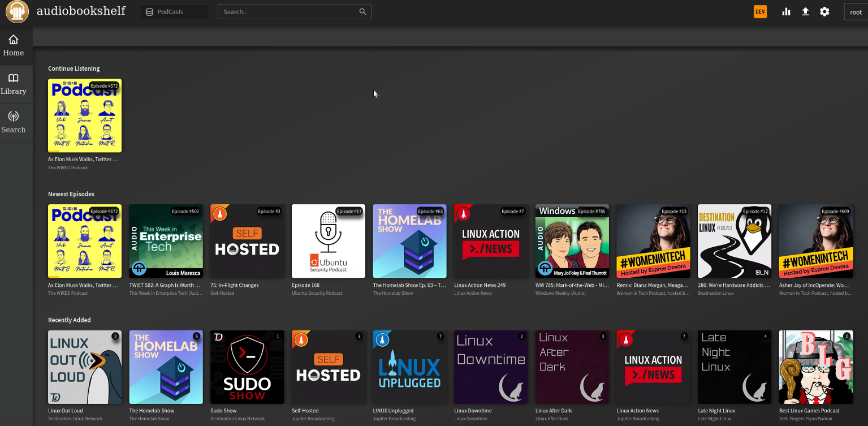Click the 'Continue Listening' shelf heading
Screen dimensions: 868x426
pyautogui.click(x=74, y=68)
